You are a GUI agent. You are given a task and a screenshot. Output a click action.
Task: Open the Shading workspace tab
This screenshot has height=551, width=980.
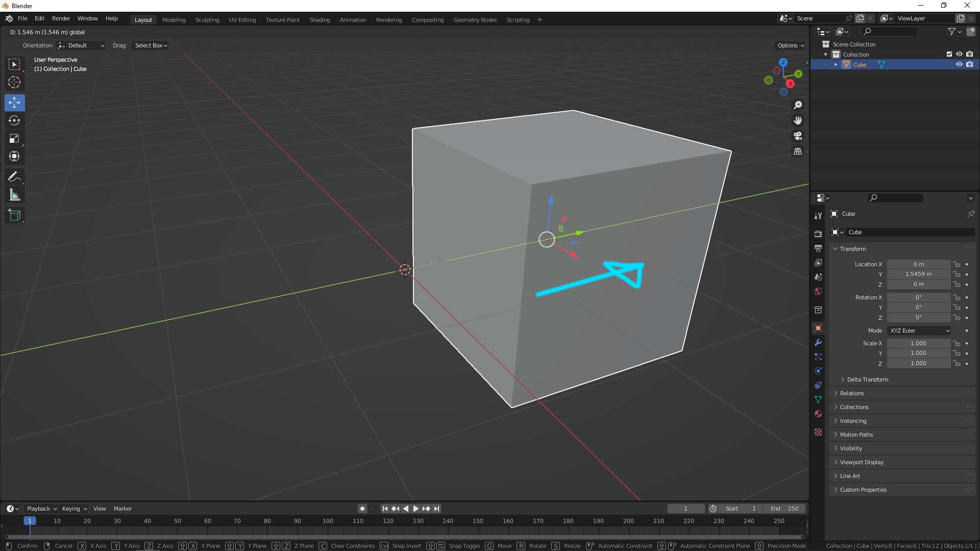[320, 19]
